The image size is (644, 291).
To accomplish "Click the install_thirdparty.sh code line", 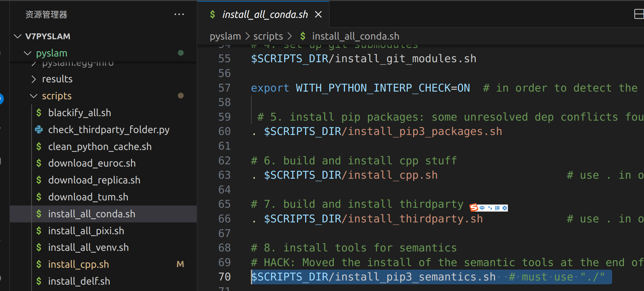I will point(367,219).
